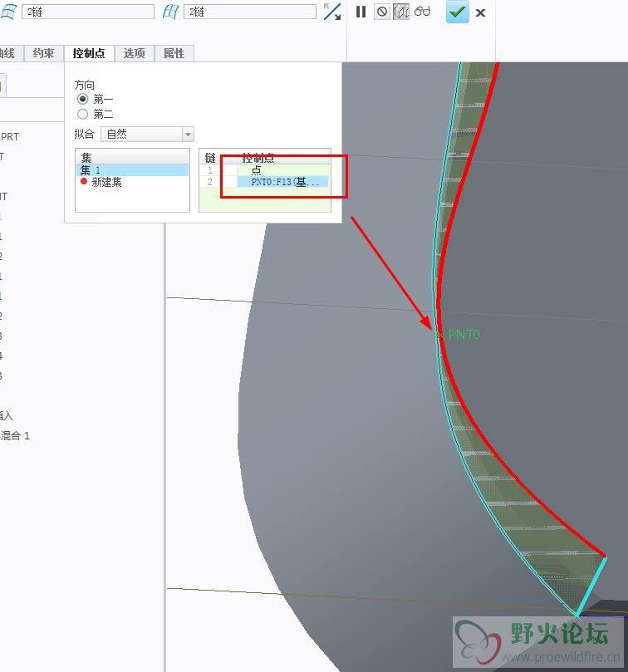Toggle the wireframe preview icon
628x672 pixels.
(401, 12)
